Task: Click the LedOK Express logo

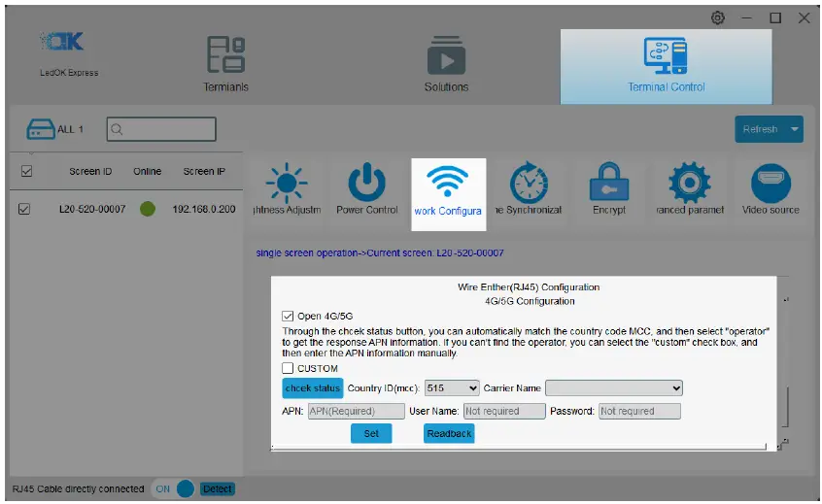Action: tap(63, 42)
